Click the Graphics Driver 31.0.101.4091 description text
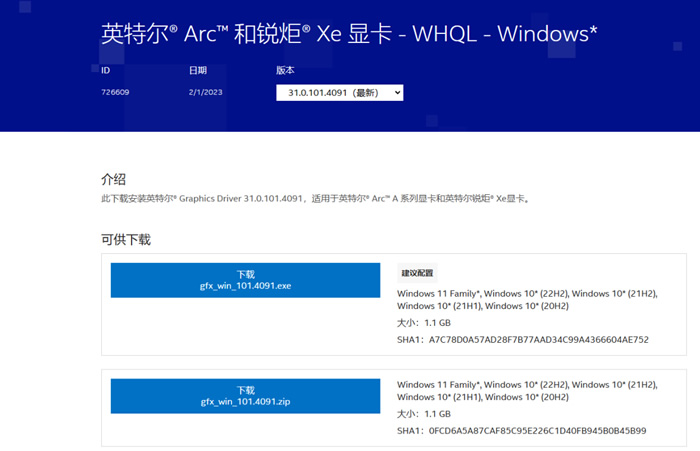 point(315,199)
